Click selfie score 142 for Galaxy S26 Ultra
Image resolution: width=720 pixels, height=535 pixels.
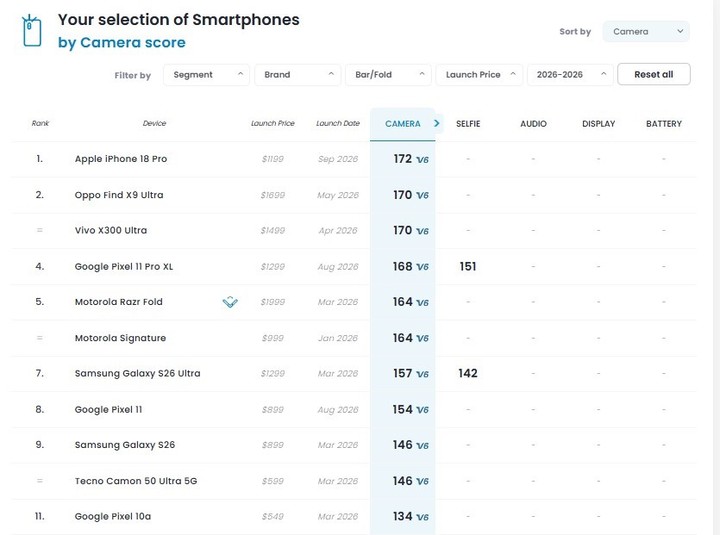click(468, 373)
